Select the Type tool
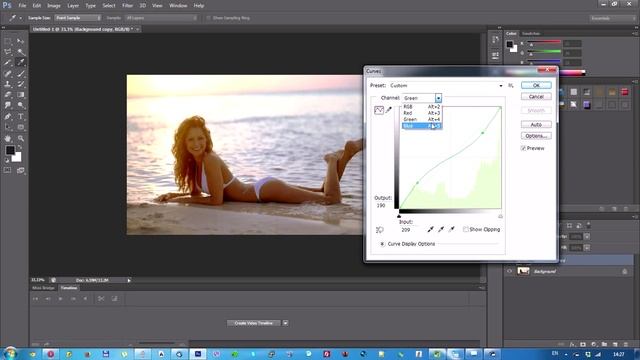The width and height of the screenshot is (640, 360). 20,116
